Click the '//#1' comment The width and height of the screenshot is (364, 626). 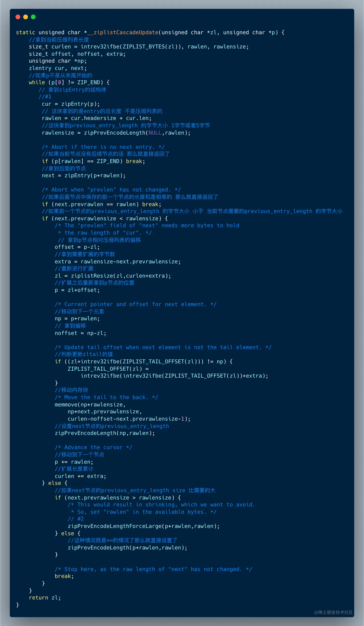coord(45,97)
